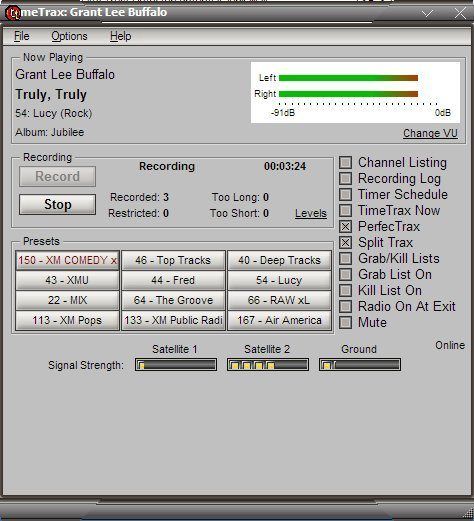Click the Too Long: 0 counter
The width and height of the screenshot is (474, 521).
[x=240, y=197]
